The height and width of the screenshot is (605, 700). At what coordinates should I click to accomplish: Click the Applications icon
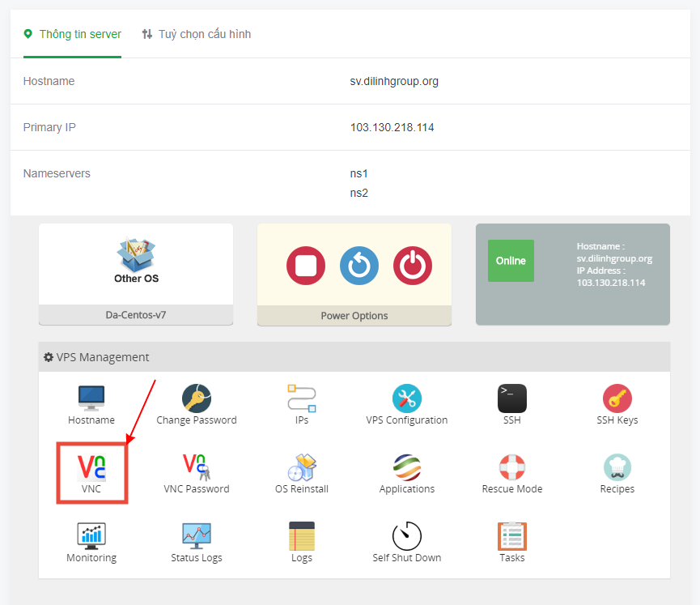[406, 471]
